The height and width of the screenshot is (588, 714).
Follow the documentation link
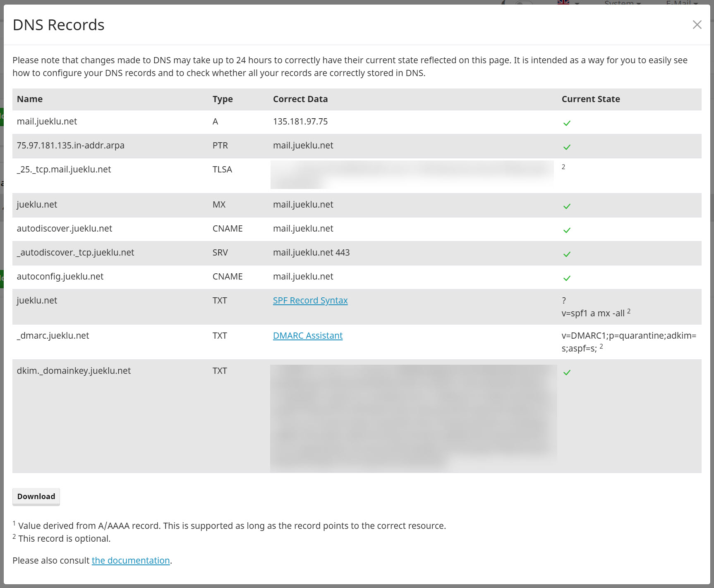pos(131,561)
